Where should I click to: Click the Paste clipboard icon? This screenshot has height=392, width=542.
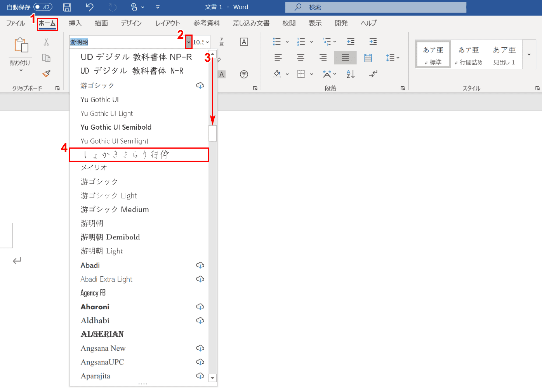tap(21, 45)
